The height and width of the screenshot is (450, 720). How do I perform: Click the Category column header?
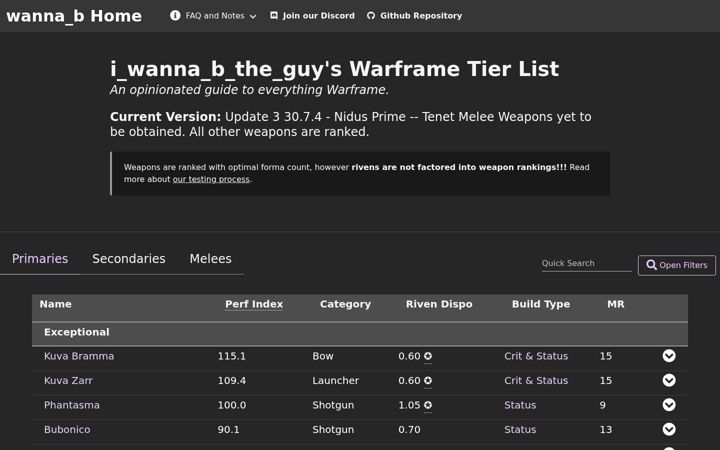click(x=345, y=304)
